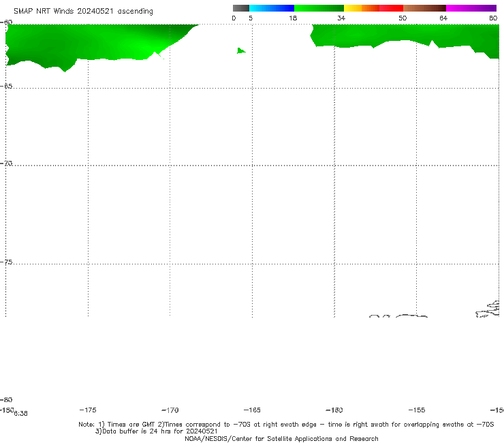Click the longitude label '-170'

pos(170,410)
